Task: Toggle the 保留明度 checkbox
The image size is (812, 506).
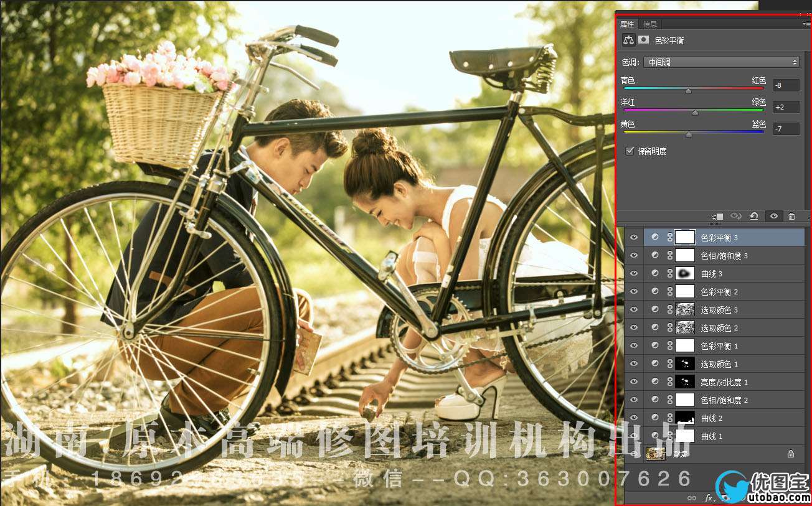Action: (x=630, y=151)
